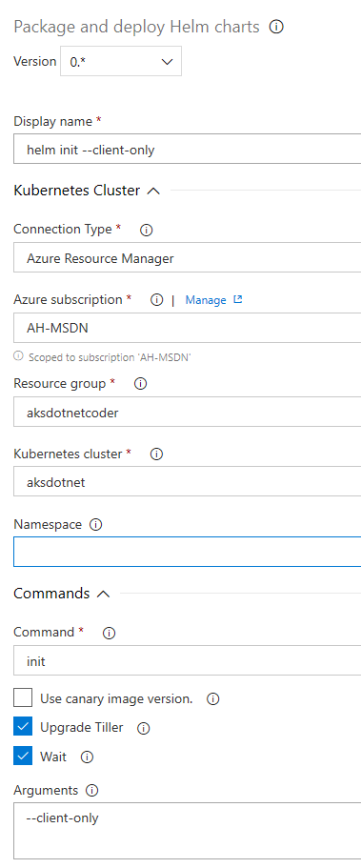
Task: Open the Version 0.* dropdown
Action: pos(121,61)
